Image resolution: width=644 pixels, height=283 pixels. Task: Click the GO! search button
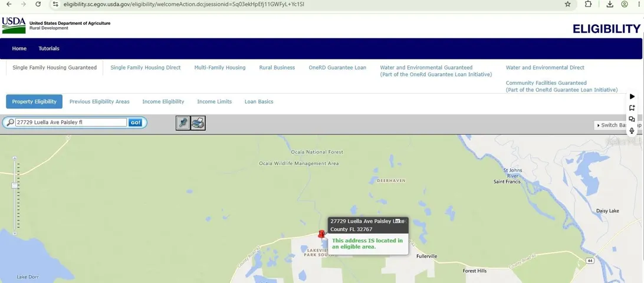136,123
